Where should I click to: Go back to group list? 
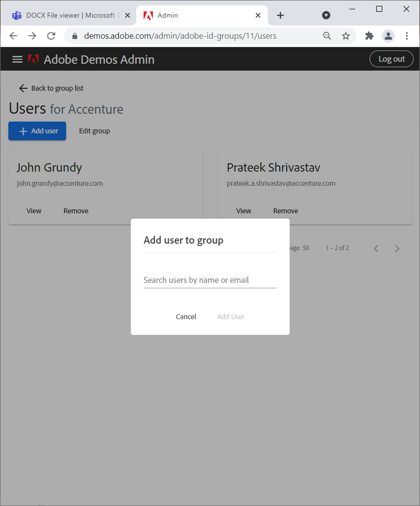pyautogui.click(x=51, y=88)
